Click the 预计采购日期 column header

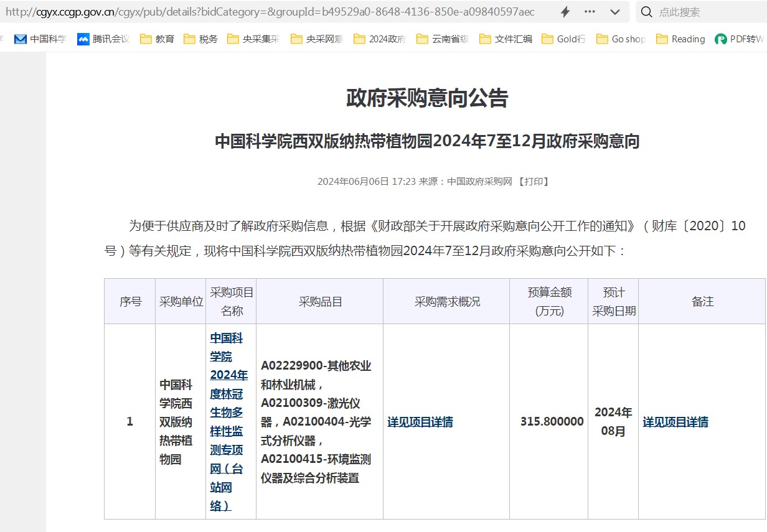coord(614,302)
